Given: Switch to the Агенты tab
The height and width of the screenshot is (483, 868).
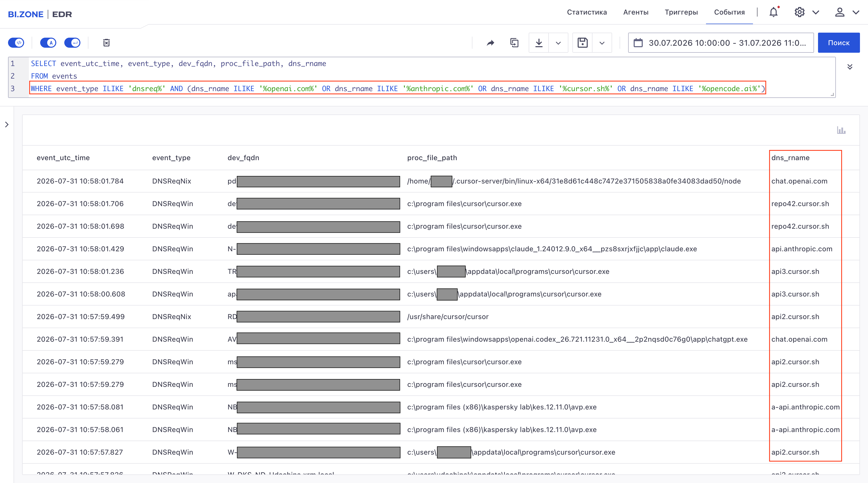Looking at the screenshot, I should click(x=636, y=12).
